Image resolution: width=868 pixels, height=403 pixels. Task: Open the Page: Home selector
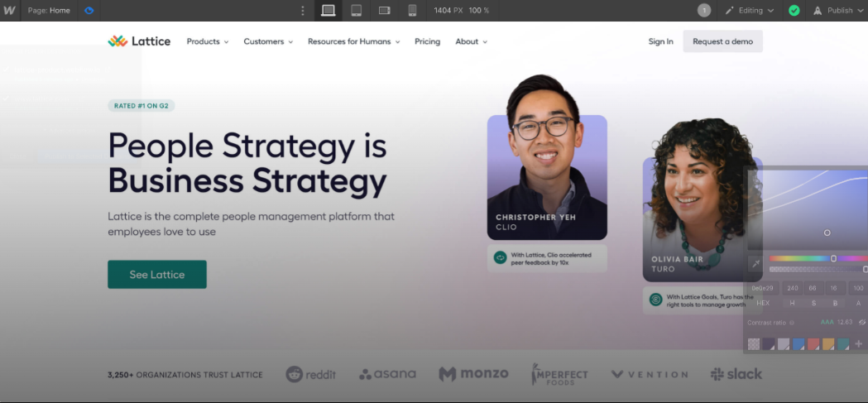point(50,11)
